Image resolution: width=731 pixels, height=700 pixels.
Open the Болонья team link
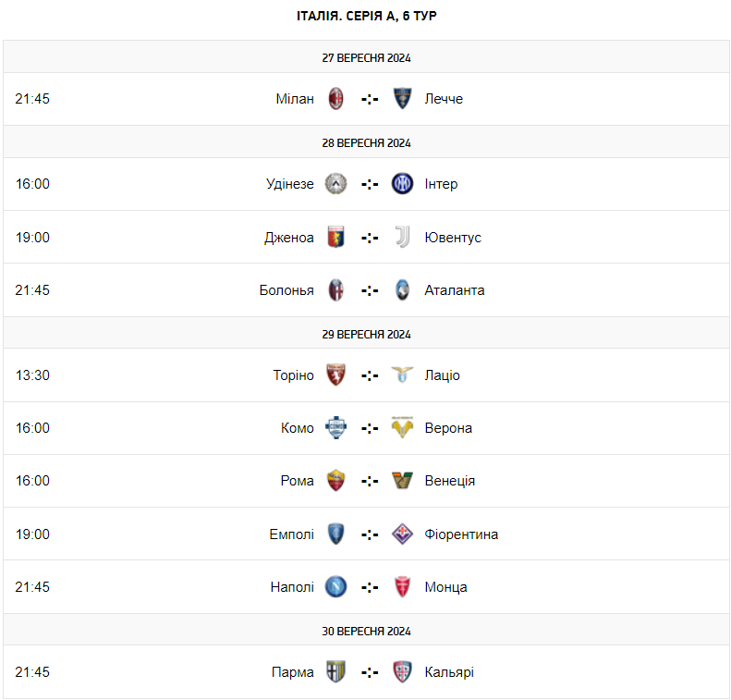tap(286, 290)
